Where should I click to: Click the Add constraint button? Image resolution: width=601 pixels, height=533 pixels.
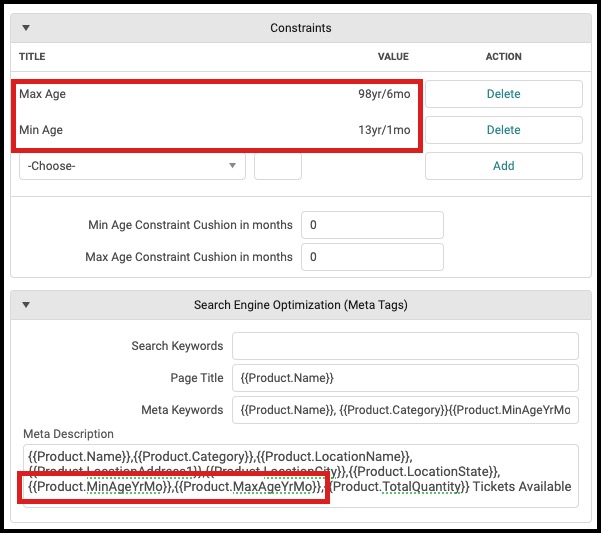[504, 166]
